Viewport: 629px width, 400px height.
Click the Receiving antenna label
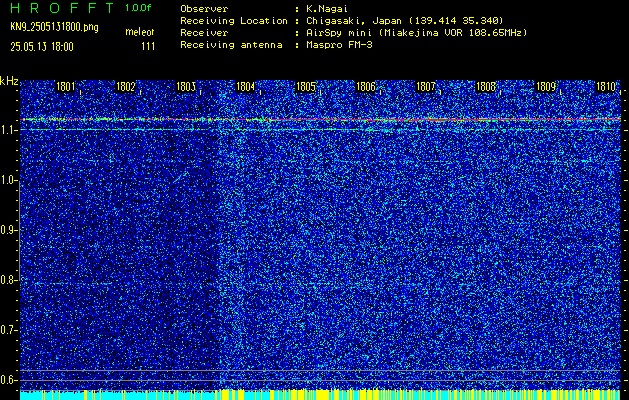[x=231, y=45]
